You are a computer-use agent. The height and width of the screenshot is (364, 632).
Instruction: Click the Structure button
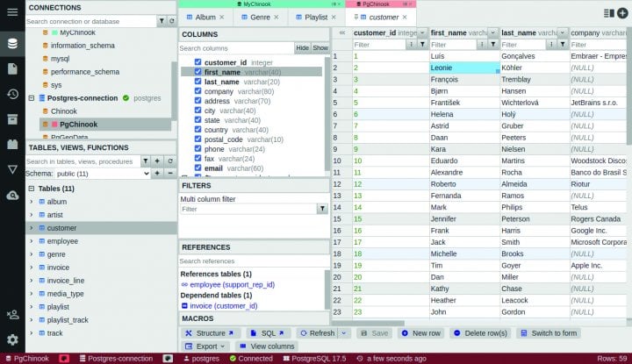tap(210, 333)
